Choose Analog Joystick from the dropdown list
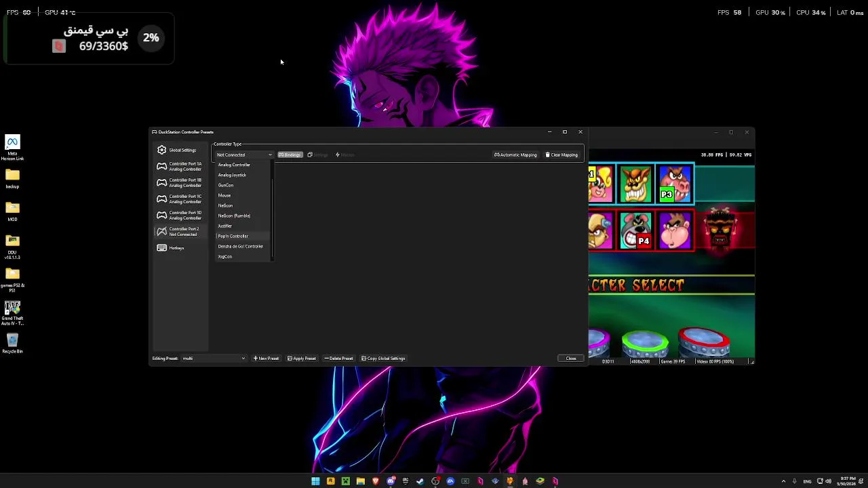Image resolution: width=868 pixels, height=488 pixels. 243,175
